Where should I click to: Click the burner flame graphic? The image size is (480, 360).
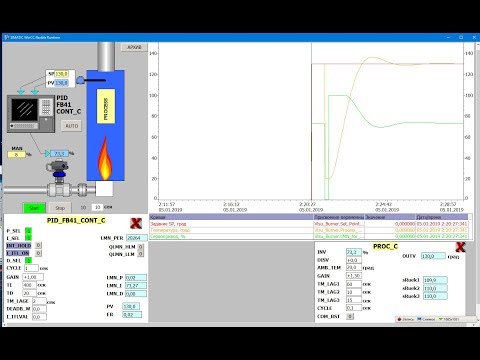[105, 158]
